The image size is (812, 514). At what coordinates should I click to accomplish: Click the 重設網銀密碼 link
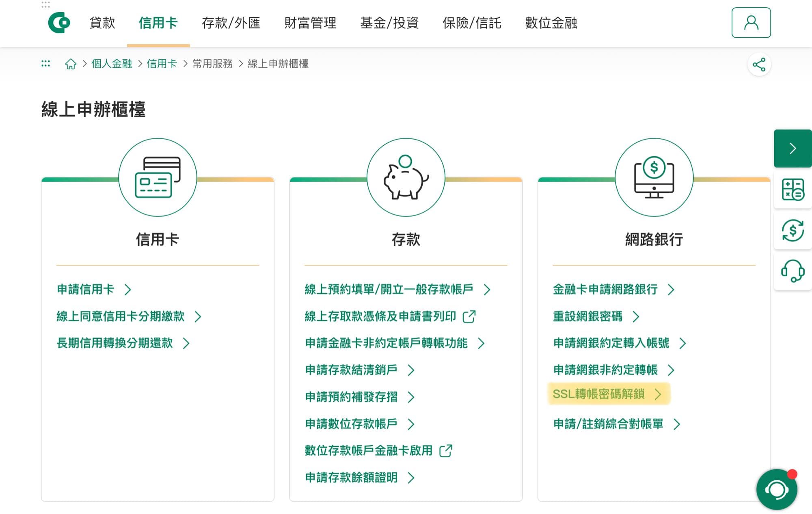click(x=588, y=317)
